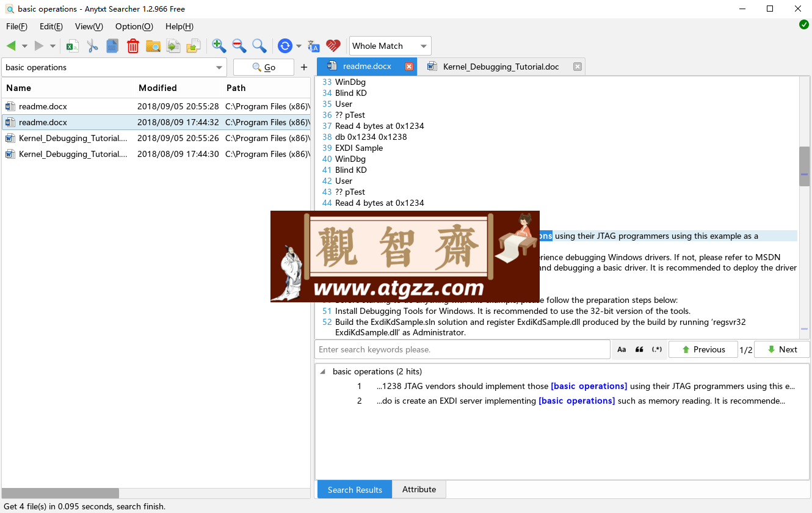Click the green check status icon
This screenshot has width=812, height=513.
pos(804,24)
